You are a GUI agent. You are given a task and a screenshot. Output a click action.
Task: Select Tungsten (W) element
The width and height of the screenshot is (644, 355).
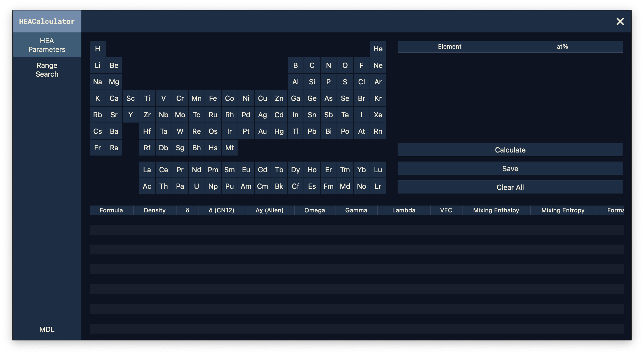180,131
